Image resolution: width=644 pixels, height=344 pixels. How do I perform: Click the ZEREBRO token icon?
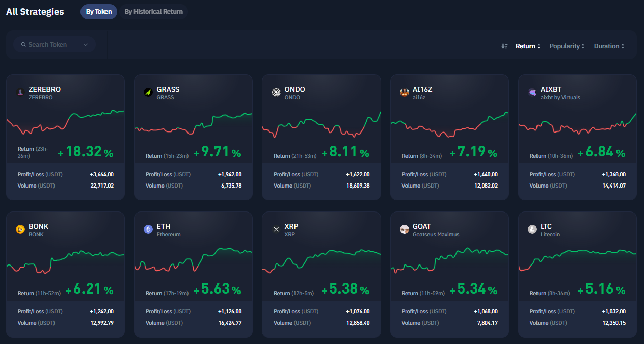(20, 92)
